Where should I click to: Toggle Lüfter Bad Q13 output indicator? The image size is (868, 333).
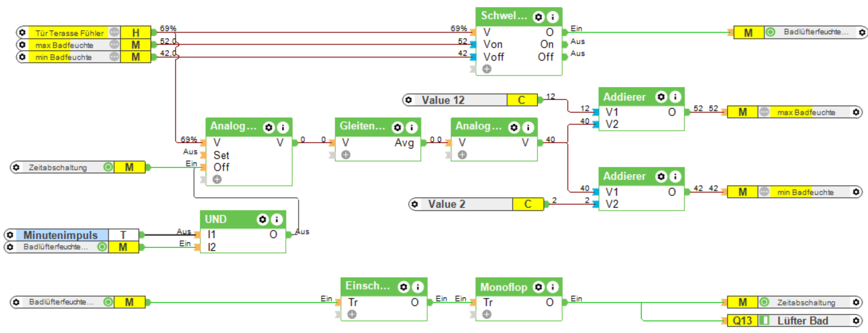pyautogui.click(x=764, y=321)
